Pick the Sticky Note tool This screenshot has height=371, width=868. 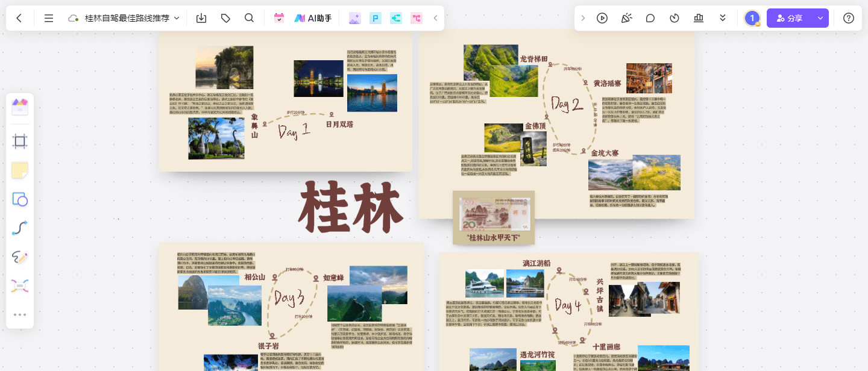[x=20, y=170]
